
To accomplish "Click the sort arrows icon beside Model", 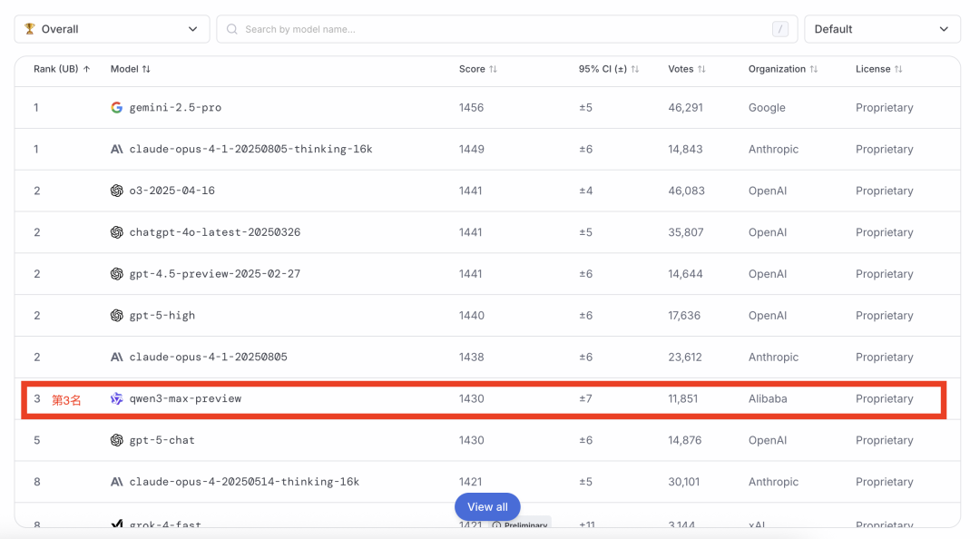I will click(x=146, y=69).
